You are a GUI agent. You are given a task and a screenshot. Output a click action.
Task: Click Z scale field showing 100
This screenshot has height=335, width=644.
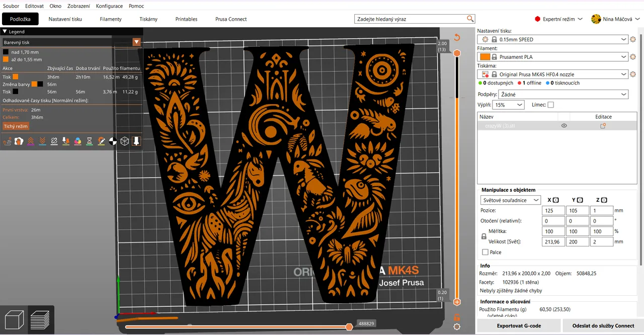click(x=602, y=231)
